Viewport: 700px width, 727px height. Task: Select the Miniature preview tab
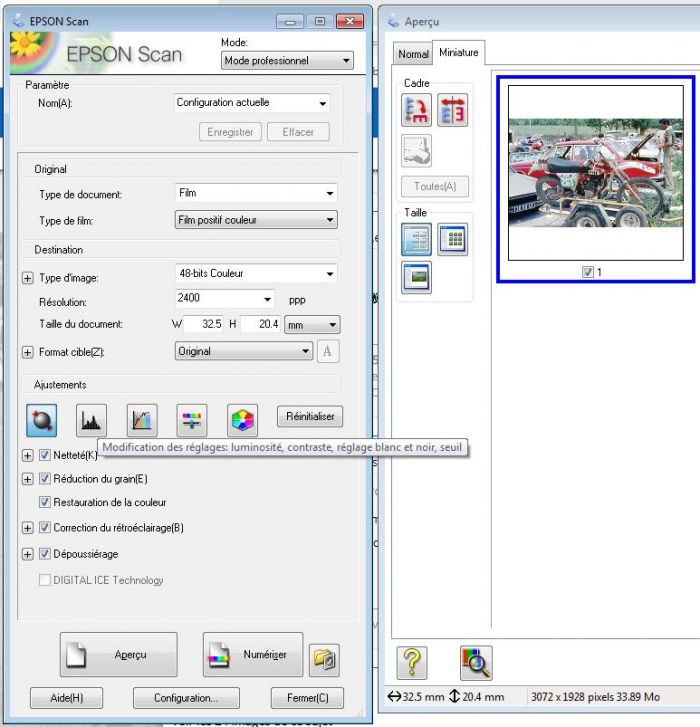tap(458, 52)
